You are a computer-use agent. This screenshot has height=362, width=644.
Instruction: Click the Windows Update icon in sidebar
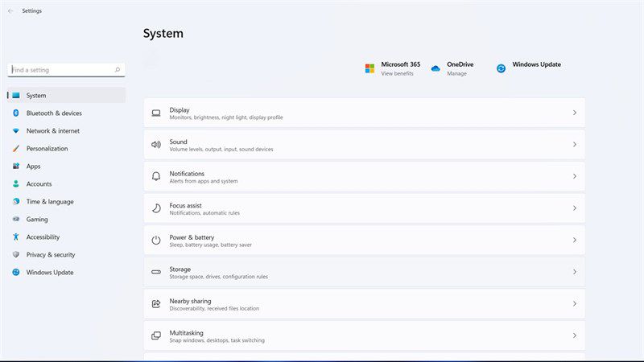point(16,272)
